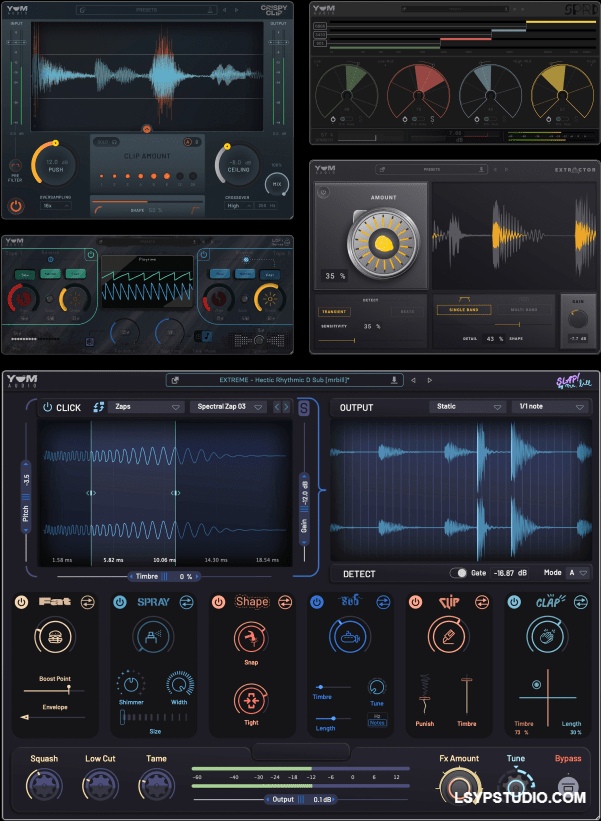Viewport: 601px width, 821px height.
Task: Open the Mode A dropdown
Action: point(578,573)
